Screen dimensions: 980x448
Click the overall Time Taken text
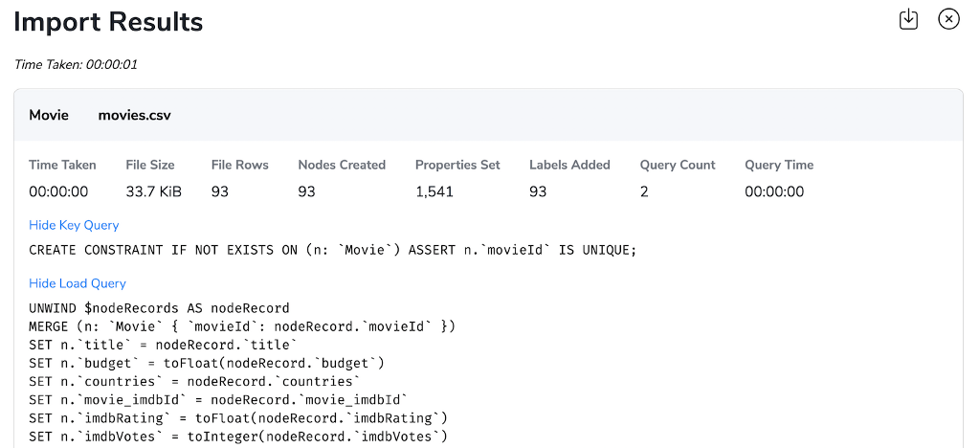[76, 64]
